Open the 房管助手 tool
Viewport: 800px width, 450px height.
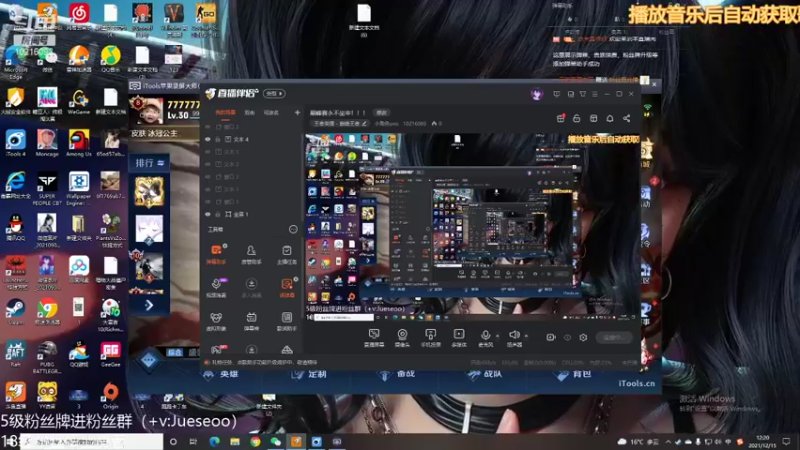251,254
